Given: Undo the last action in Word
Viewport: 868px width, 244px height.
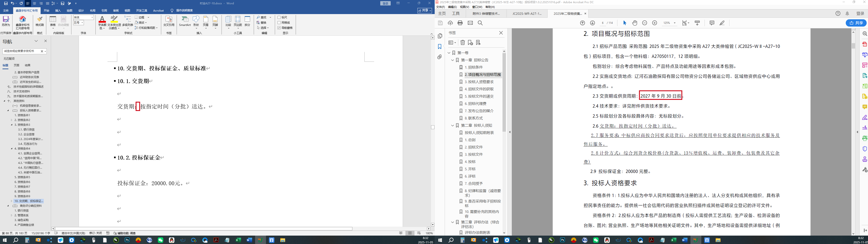Looking at the screenshot, I should pyautogui.click(x=12, y=3).
